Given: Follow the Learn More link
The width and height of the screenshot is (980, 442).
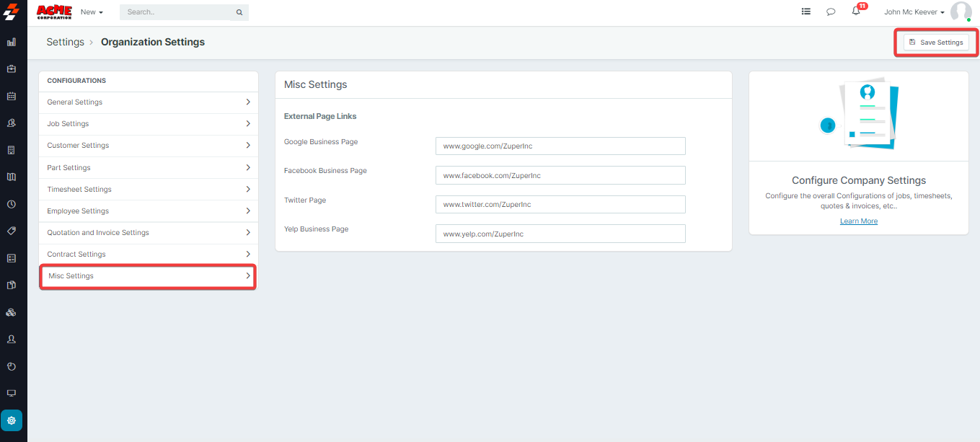Looking at the screenshot, I should [x=858, y=221].
